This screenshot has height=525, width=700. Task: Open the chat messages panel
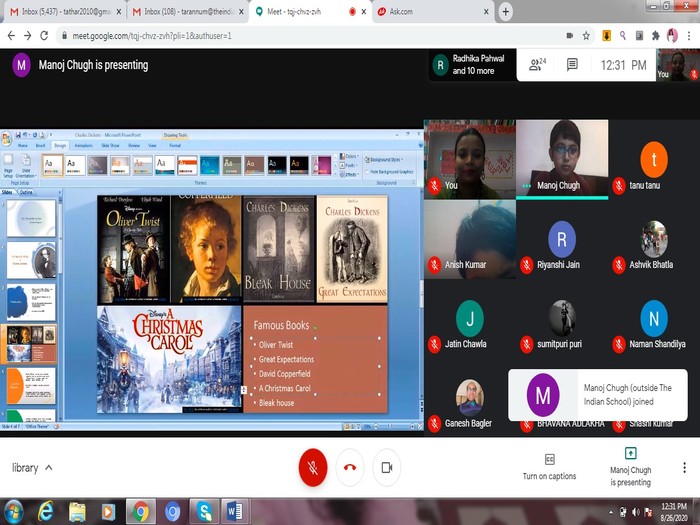pos(572,65)
